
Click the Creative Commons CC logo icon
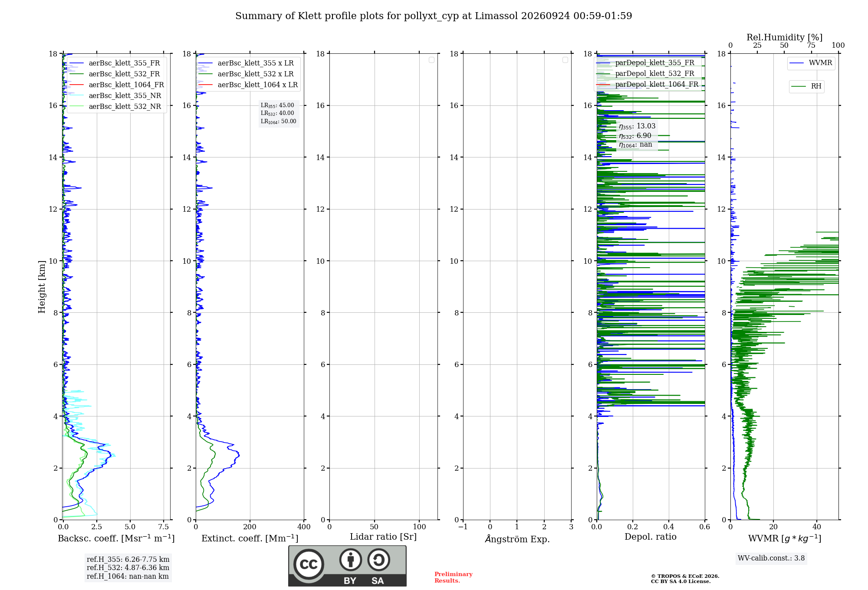(309, 564)
